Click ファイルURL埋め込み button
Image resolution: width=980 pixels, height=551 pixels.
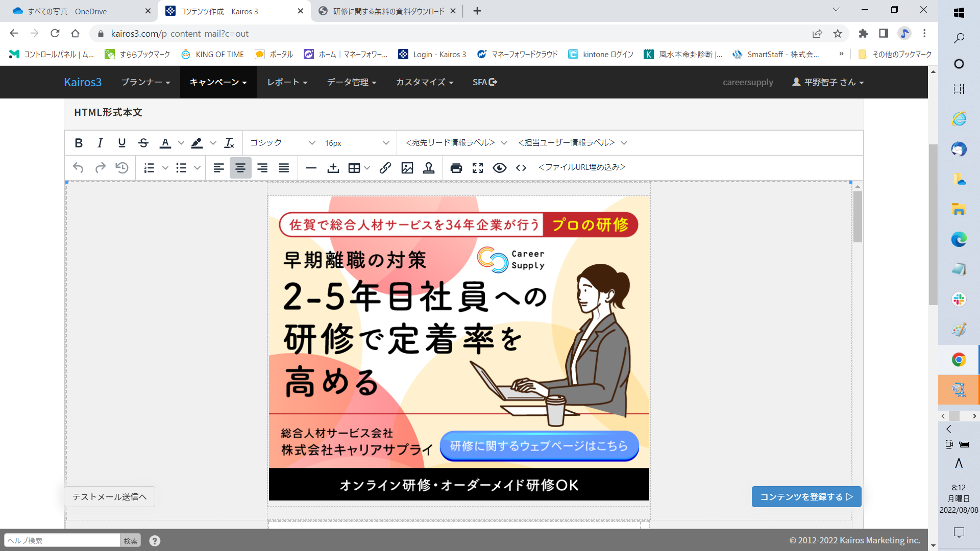point(582,167)
